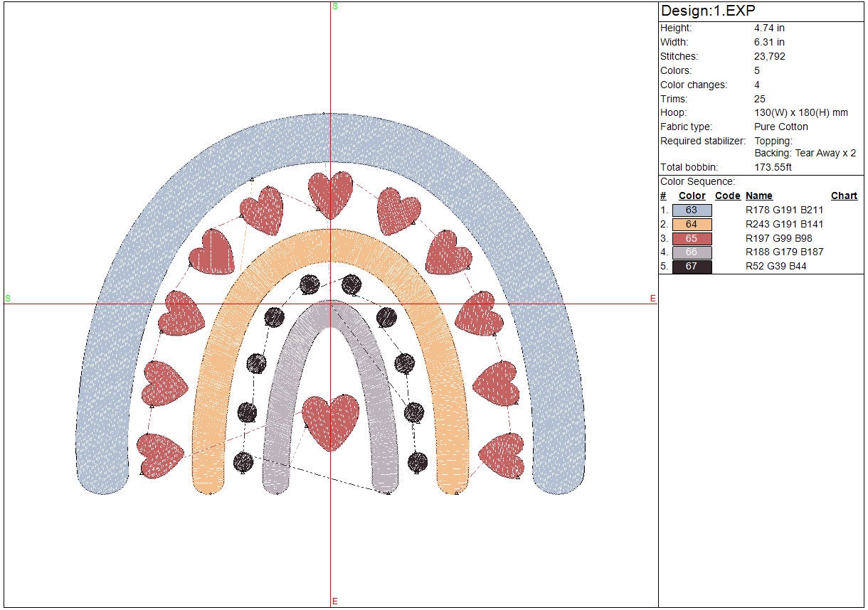
Task: Click the green S marker at top
Action: pyautogui.click(x=335, y=6)
